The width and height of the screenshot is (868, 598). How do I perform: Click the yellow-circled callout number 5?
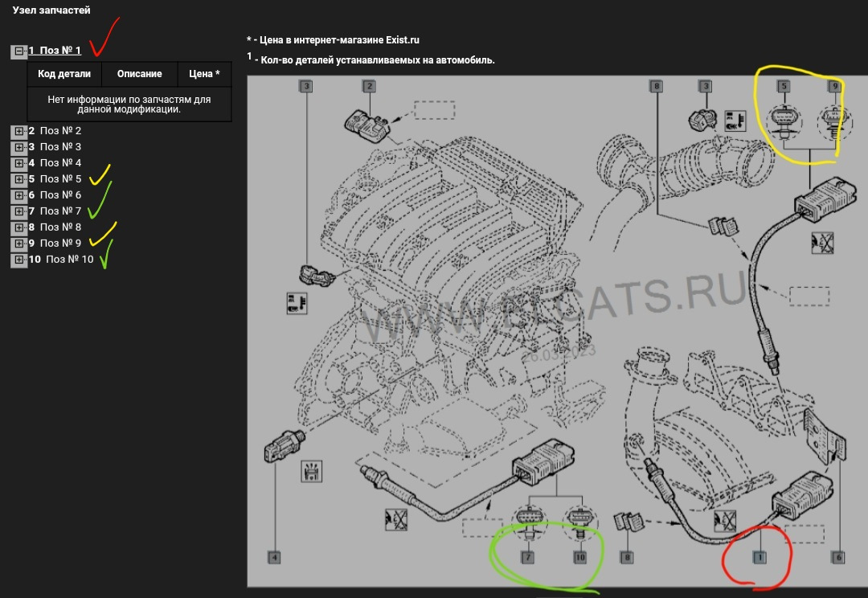tap(784, 86)
